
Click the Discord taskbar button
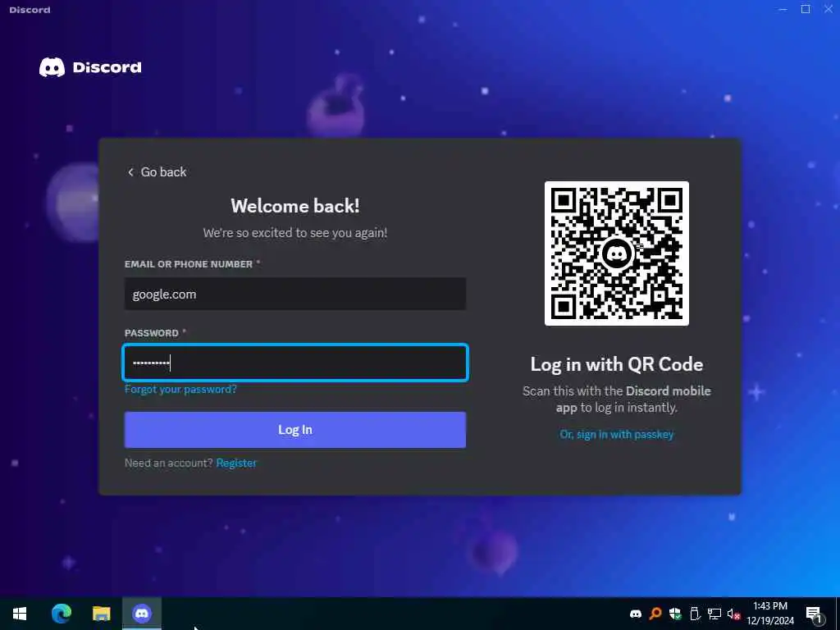[142, 614]
